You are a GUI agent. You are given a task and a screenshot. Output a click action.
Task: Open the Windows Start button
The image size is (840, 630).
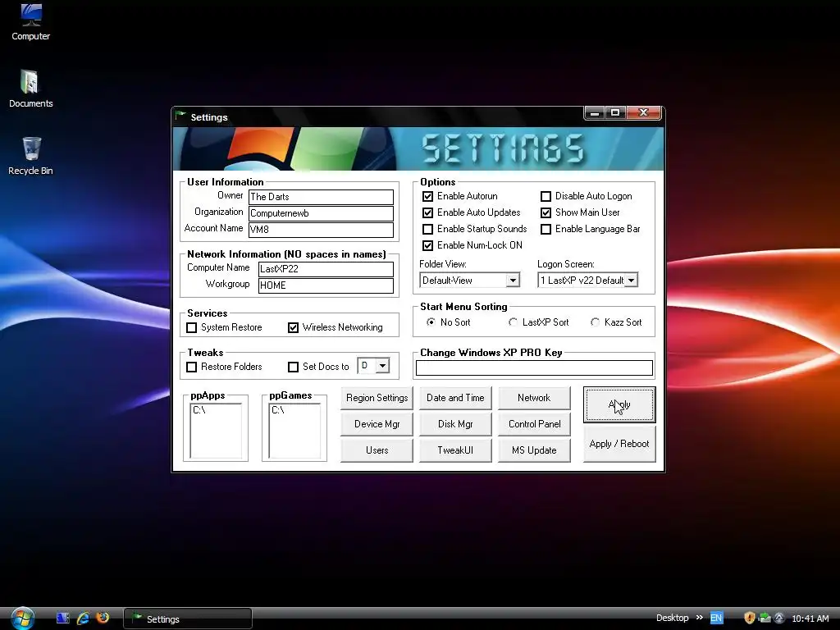(22, 619)
